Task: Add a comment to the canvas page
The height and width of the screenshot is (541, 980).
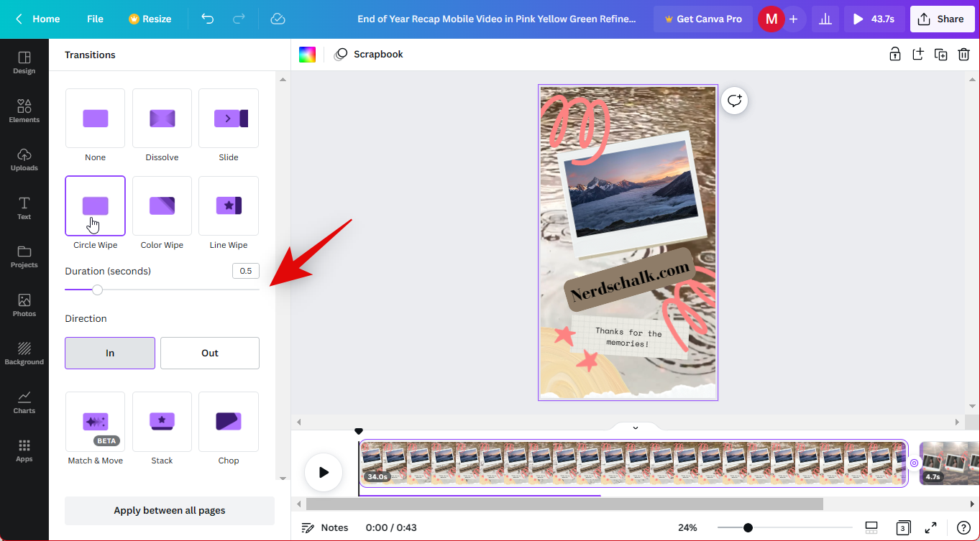Action: 734,101
